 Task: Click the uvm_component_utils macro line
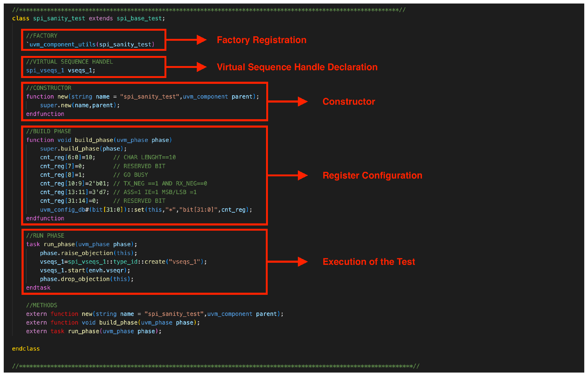pyautogui.click(x=90, y=44)
